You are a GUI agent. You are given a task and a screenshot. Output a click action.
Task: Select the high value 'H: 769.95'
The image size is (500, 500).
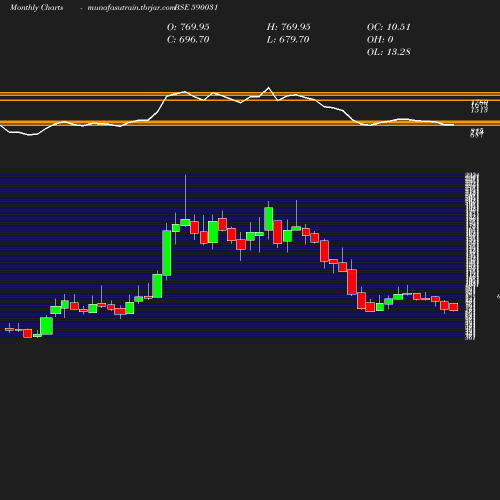tap(289, 27)
